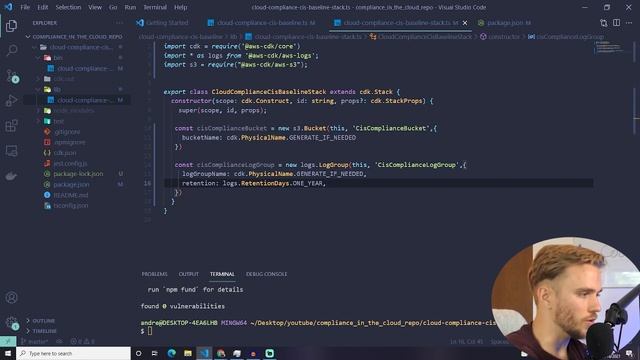Open the Terminal menu
Screen dimensions: 640x360
pyautogui.click(x=155, y=7)
